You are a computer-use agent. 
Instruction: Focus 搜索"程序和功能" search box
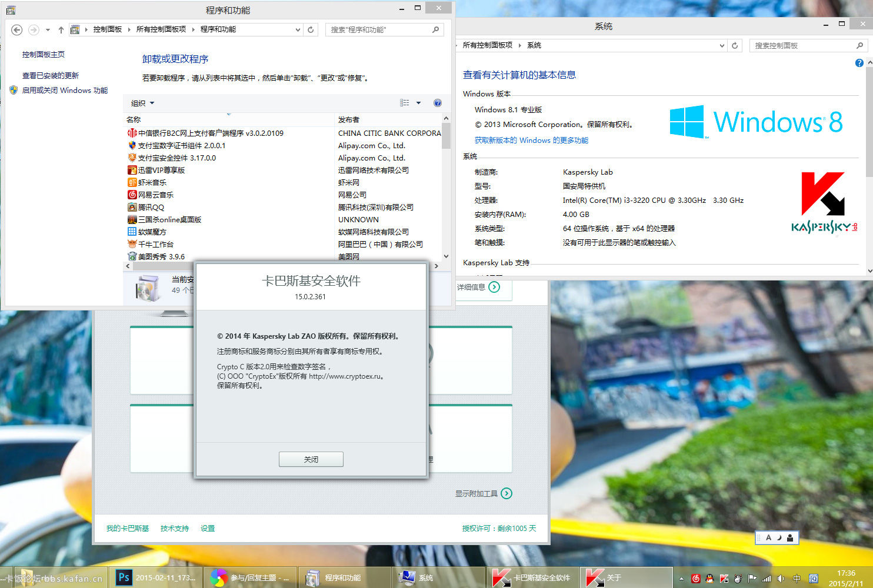pyautogui.click(x=384, y=29)
